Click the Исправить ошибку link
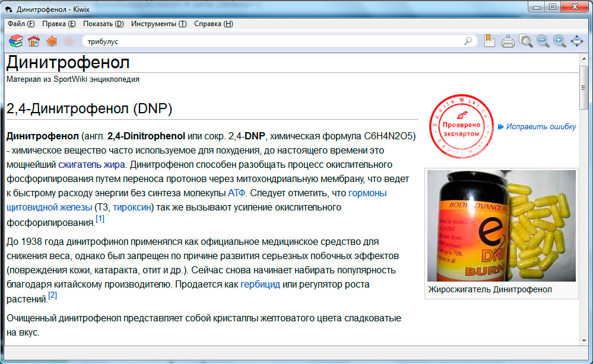This screenshot has width=593, height=364. (x=541, y=127)
